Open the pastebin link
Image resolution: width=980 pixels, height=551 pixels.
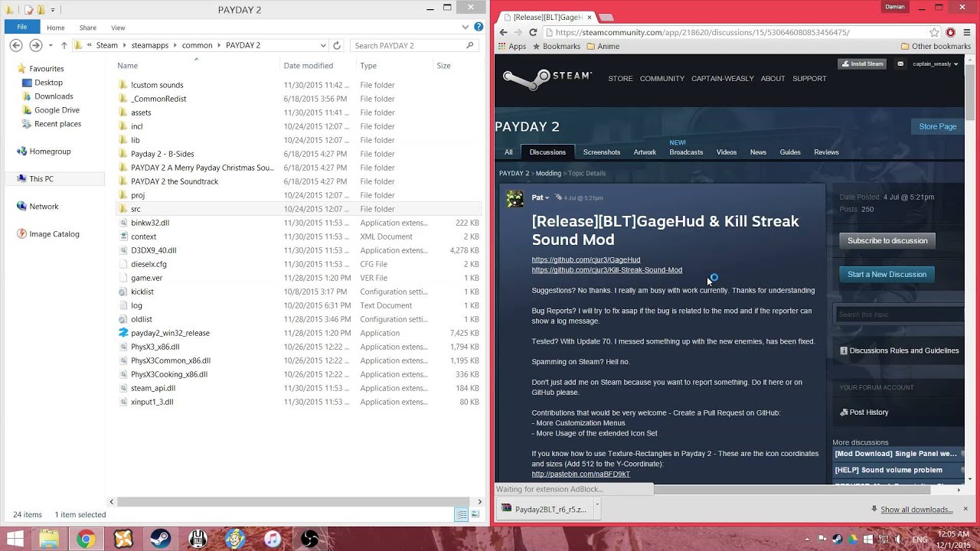(581, 474)
